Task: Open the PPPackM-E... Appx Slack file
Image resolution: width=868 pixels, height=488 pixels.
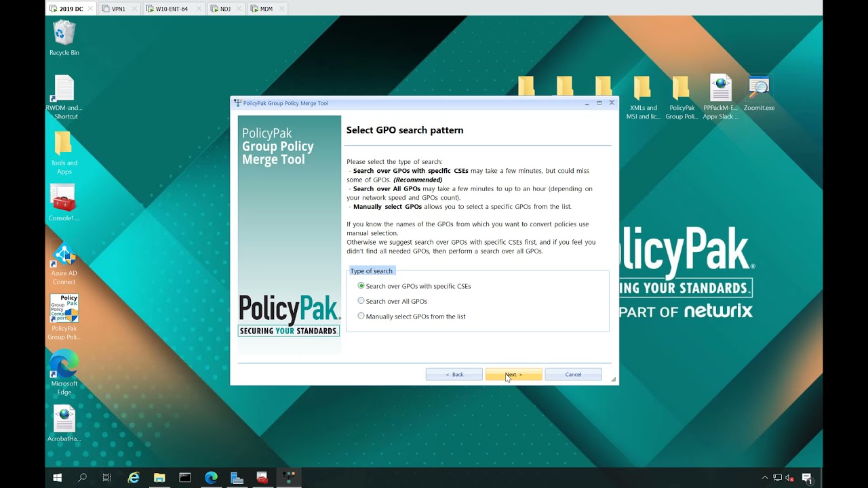Action: tap(721, 98)
